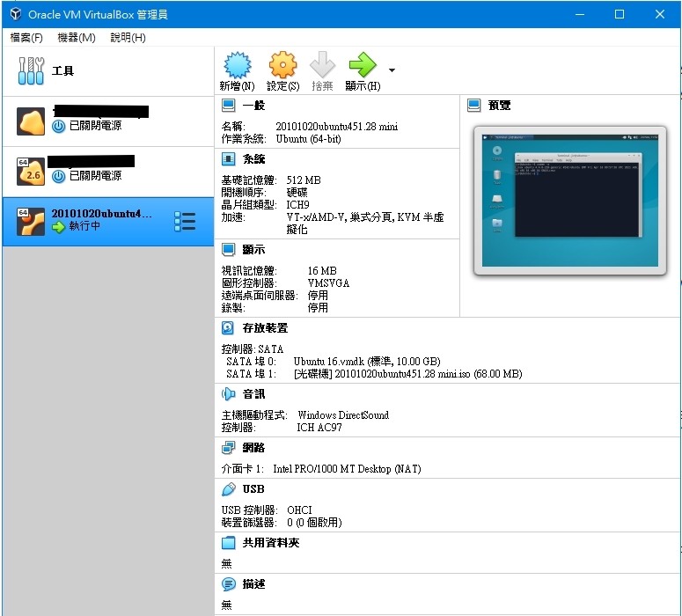Click the optical drive mini.iso SATA port 1 entry
The image size is (682, 616).
408,374
